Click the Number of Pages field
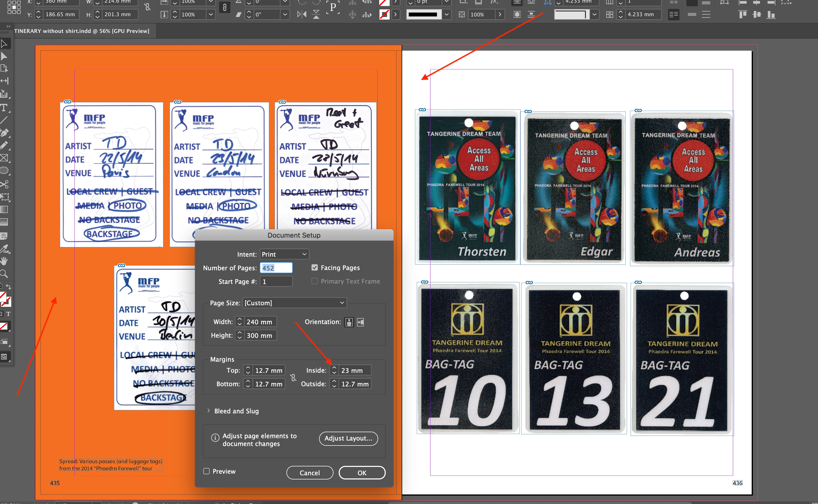Image resolution: width=818 pixels, height=504 pixels. (x=276, y=268)
